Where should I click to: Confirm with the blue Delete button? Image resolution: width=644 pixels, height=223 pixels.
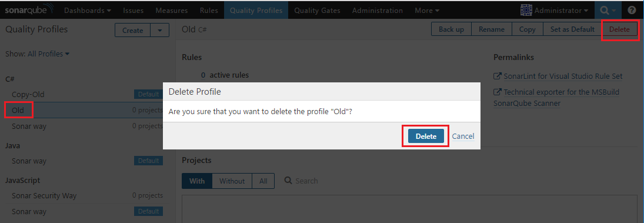pyautogui.click(x=426, y=137)
